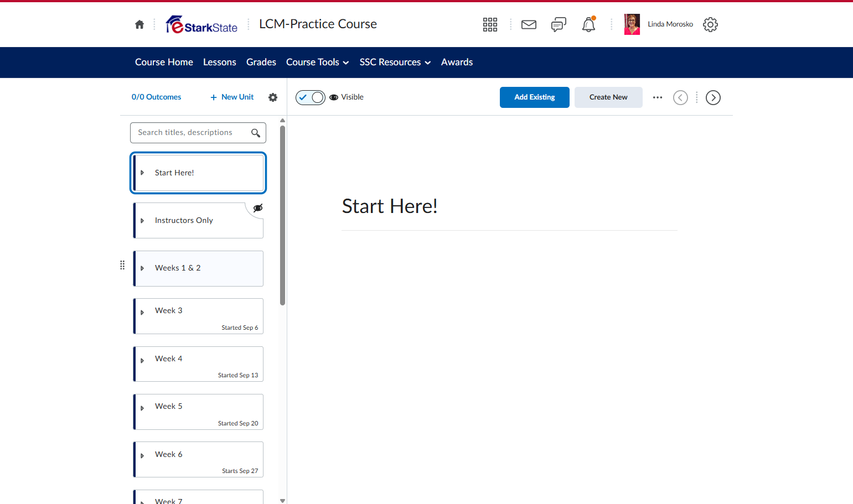The height and width of the screenshot is (504, 853).
Task: Click the Started Sep 13 date text
Action: [238, 375]
